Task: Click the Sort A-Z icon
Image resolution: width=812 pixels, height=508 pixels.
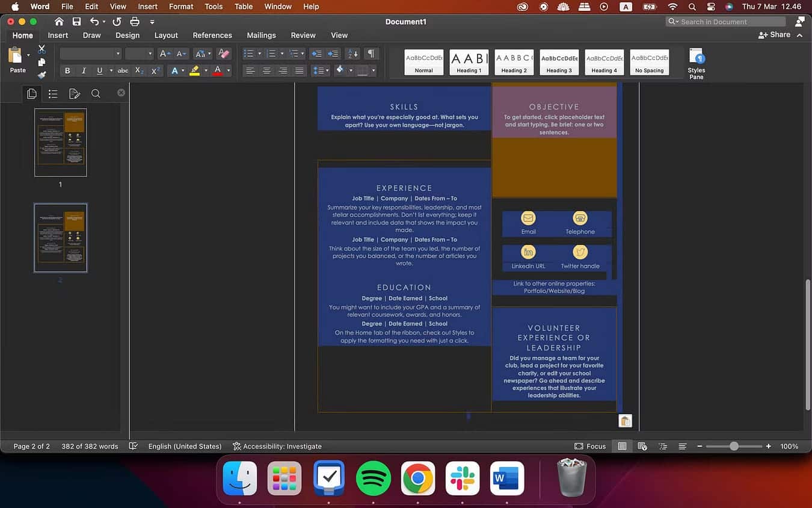Action: click(352, 54)
